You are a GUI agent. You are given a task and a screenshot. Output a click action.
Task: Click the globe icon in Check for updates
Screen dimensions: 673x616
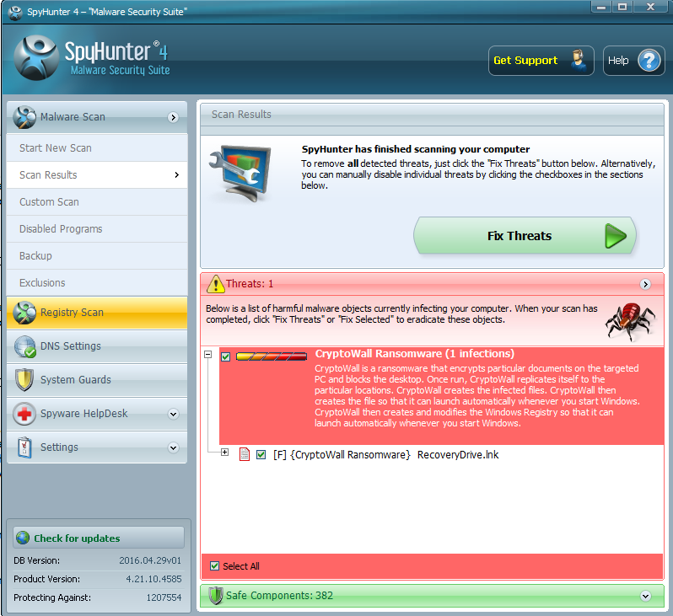click(x=23, y=538)
